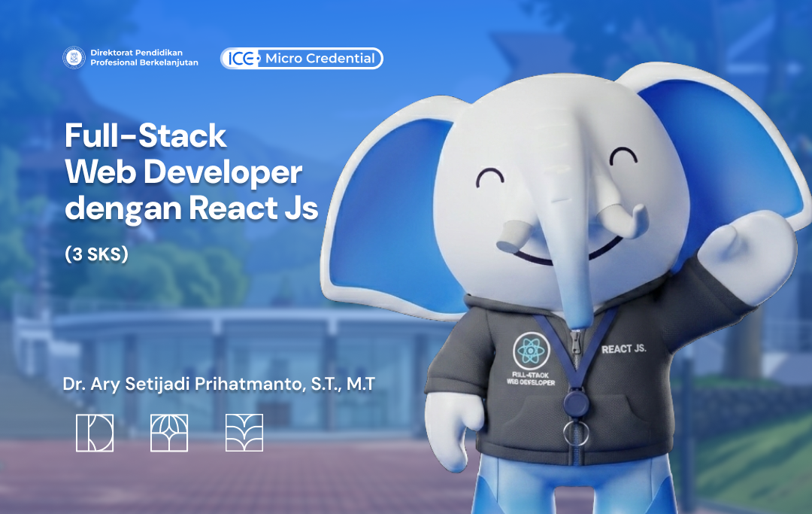Select the middle square floral emblem icon
812x514 pixels.
coord(169,433)
